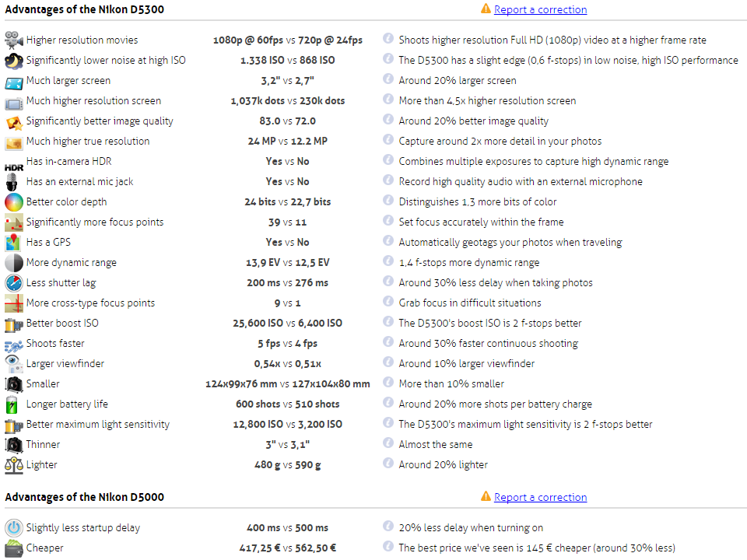Click the 5 fps vs 4 fps value
This screenshot has width=747, height=560.
pyautogui.click(x=288, y=344)
